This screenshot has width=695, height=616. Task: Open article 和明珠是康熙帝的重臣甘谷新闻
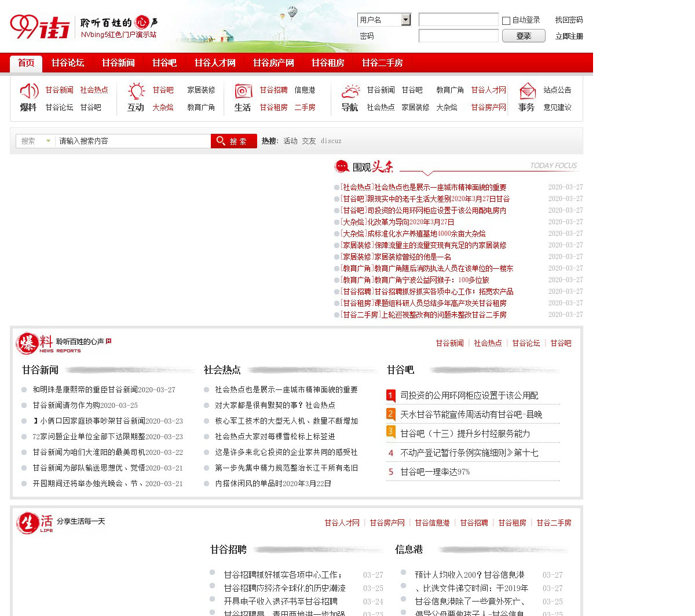tap(85, 389)
